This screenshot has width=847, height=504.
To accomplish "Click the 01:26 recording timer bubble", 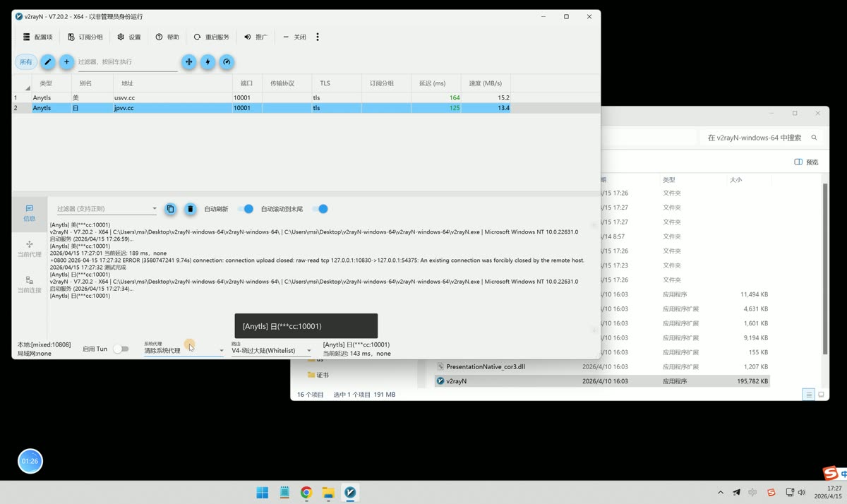I will click(x=30, y=461).
